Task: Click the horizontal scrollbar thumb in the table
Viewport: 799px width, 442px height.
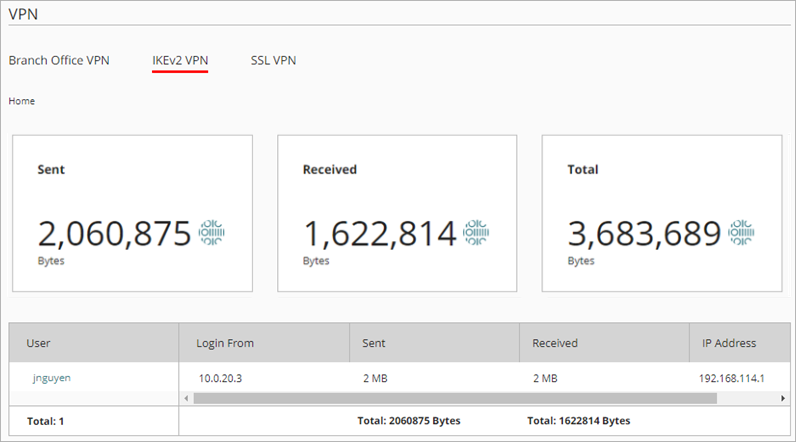Action: pos(455,398)
